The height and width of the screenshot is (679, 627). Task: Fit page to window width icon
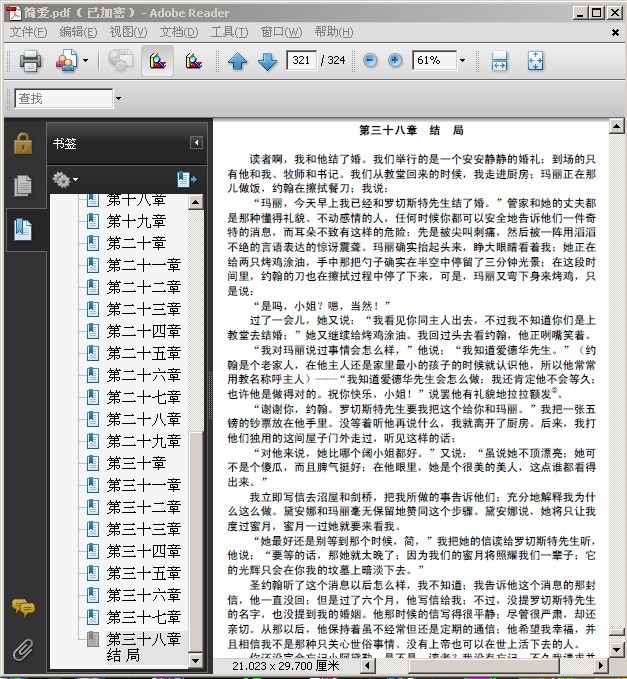(500, 61)
